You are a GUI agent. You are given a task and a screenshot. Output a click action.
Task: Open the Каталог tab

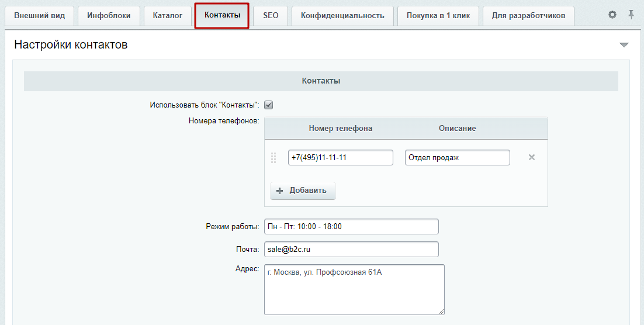[x=168, y=16]
